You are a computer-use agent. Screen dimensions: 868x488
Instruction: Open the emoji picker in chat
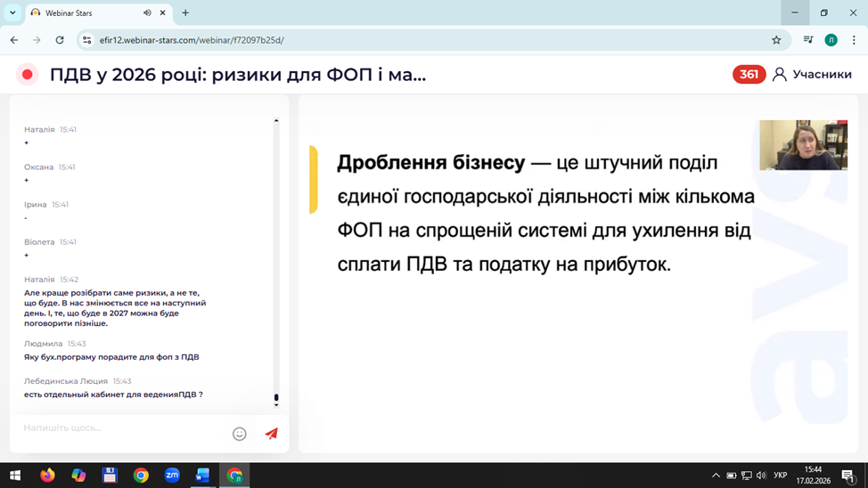click(239, 434)
